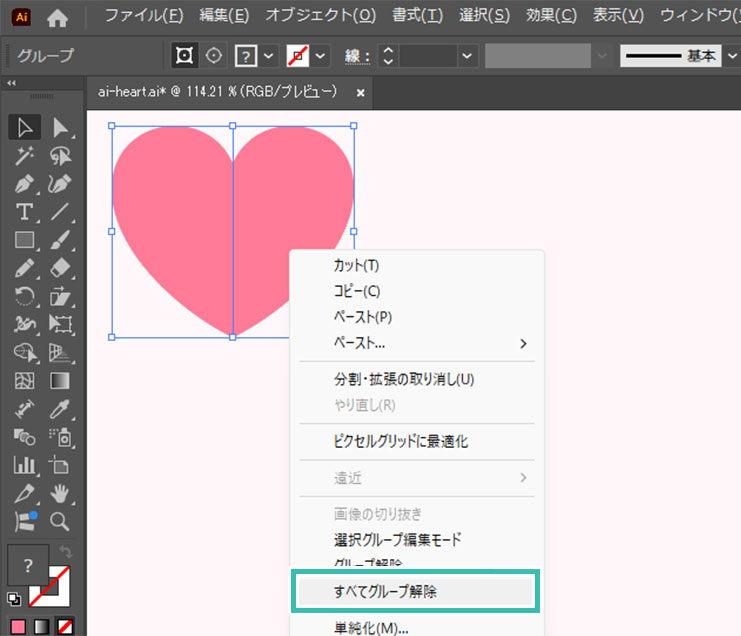Expand the ペースト... submenu

(522, 343)
